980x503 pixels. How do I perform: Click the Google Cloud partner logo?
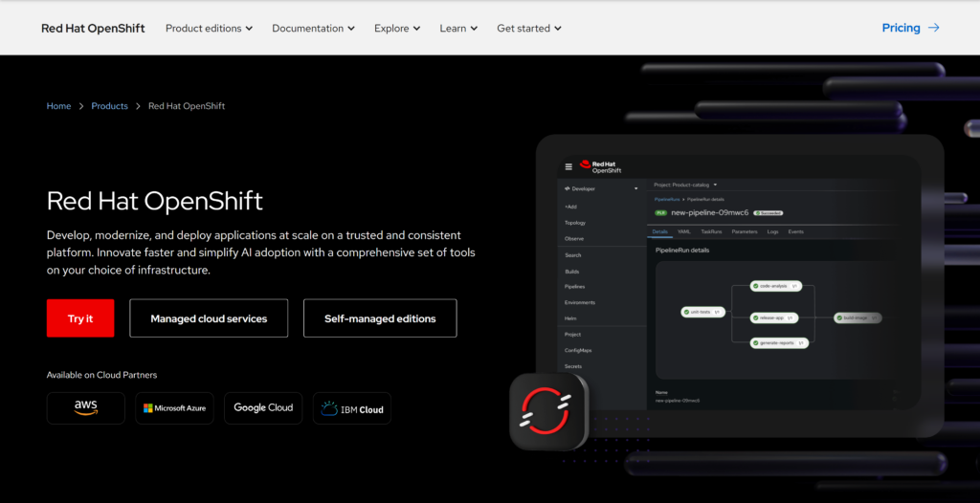263,408
